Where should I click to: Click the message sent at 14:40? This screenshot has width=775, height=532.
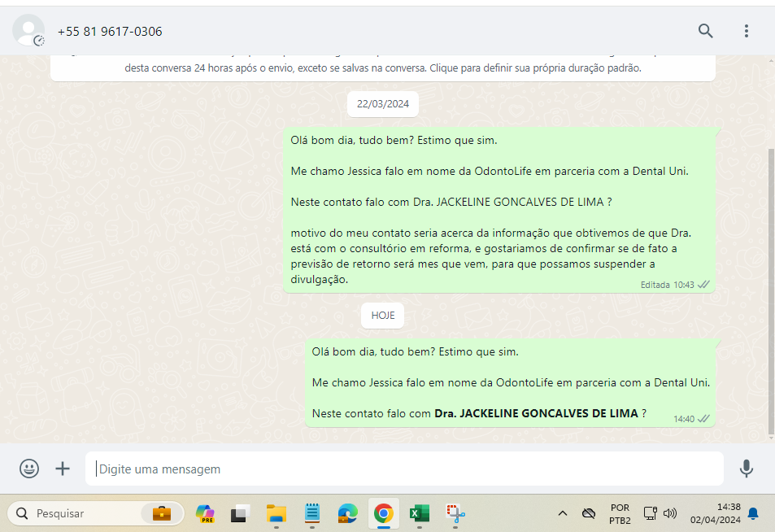510,382
